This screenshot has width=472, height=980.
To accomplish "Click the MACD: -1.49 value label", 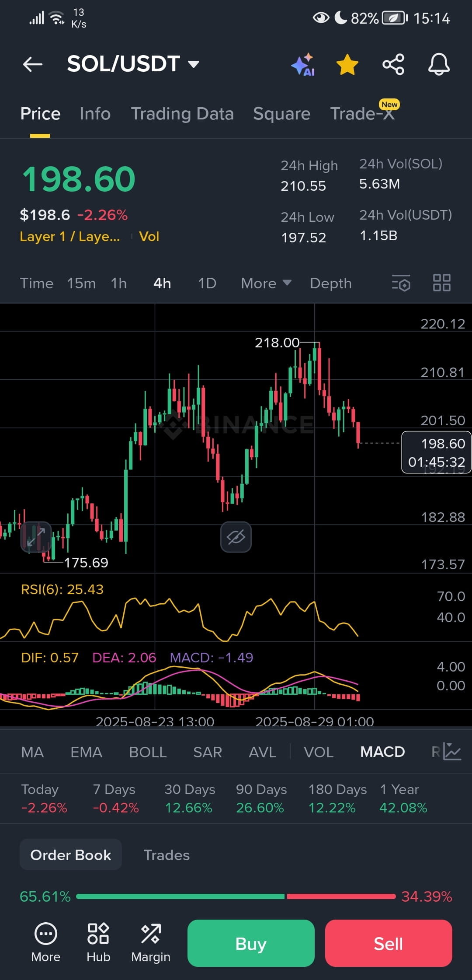I will tap(212, 658).
